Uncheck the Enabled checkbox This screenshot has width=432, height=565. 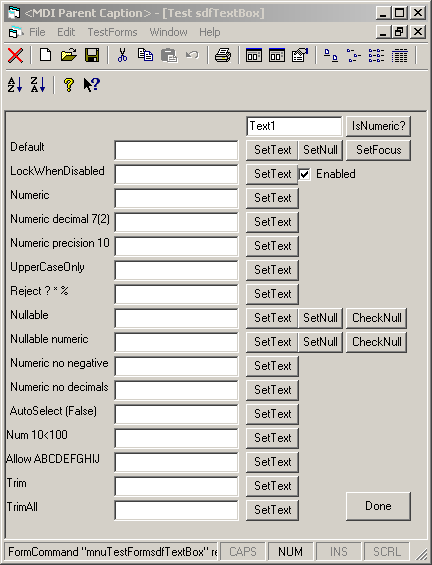pos(304,174)
